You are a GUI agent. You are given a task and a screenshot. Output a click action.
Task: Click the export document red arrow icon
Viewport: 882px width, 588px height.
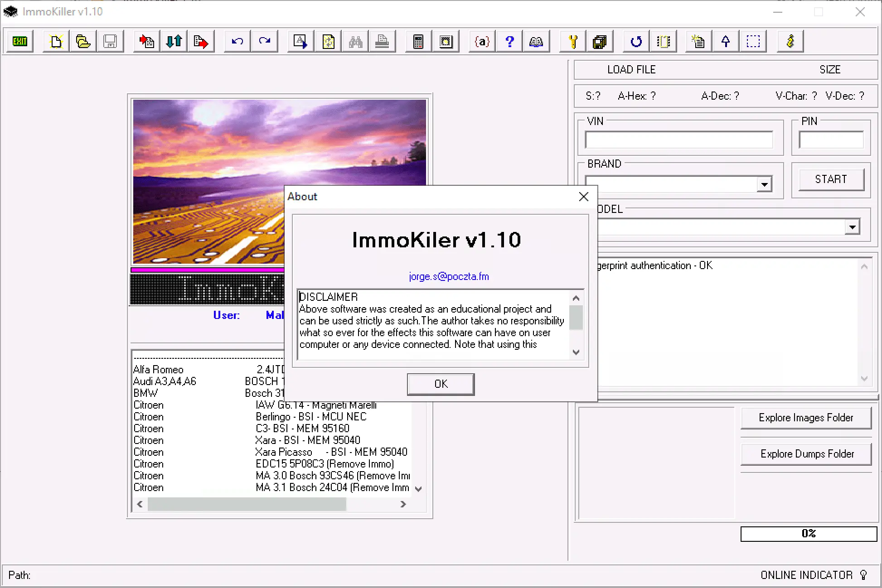pos(201,42)
